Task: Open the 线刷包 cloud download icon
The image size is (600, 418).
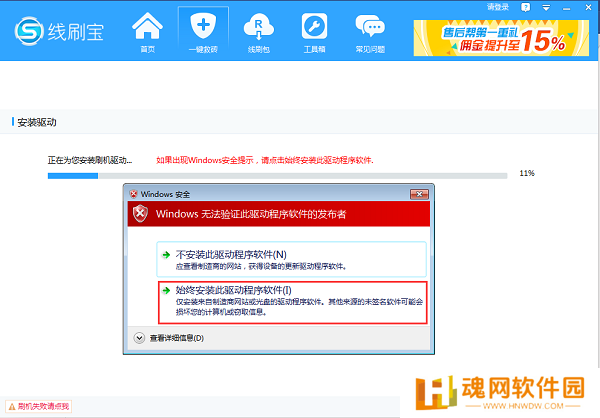Action: pyautogui.click(x=259, y=32)
